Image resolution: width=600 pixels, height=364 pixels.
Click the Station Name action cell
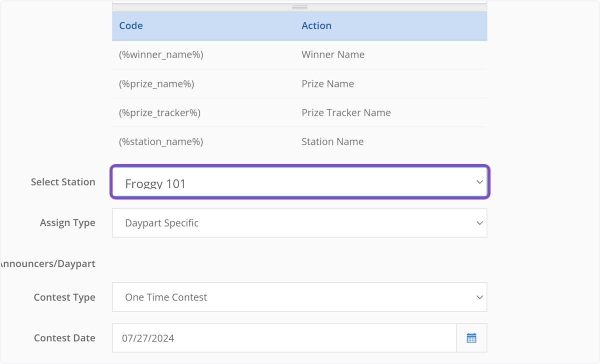pyautogui.click(x=332, y=141)
